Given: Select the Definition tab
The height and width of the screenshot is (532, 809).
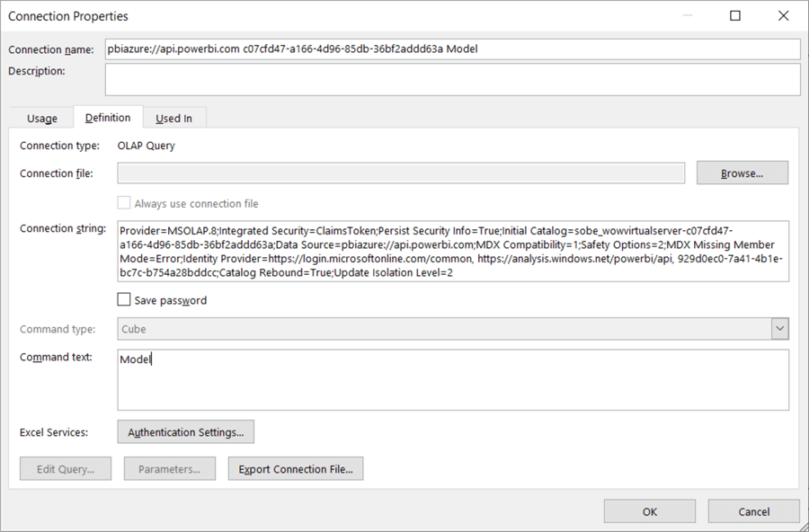Looking at the screenshot, I should [x=108, y=118].
